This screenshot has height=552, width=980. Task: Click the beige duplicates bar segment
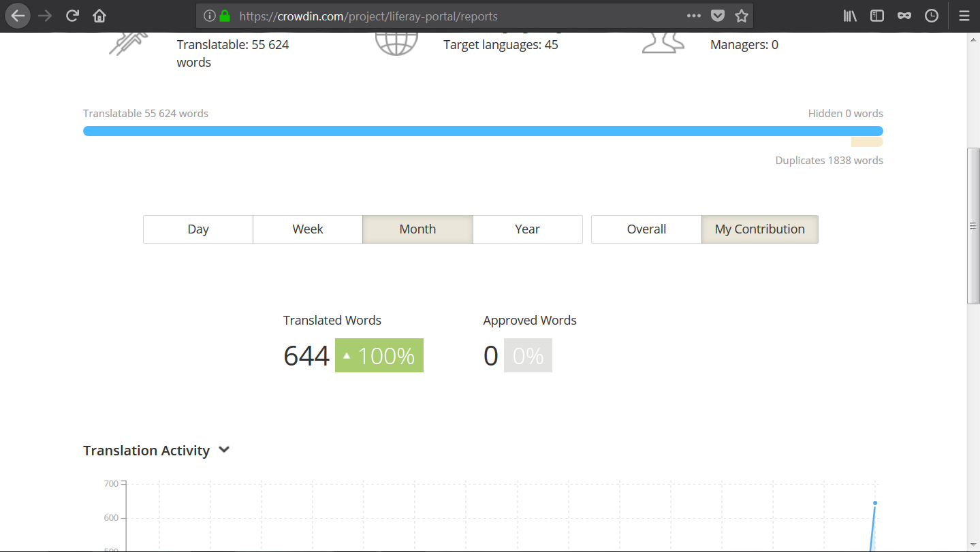click(867, 142)
